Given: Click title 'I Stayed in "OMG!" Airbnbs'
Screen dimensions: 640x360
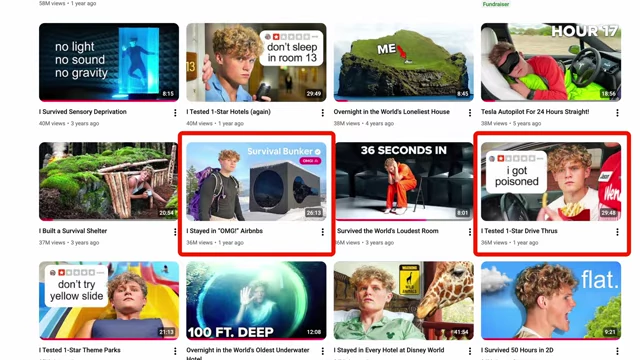Looking at the screenshot, I should click(224, 231).
